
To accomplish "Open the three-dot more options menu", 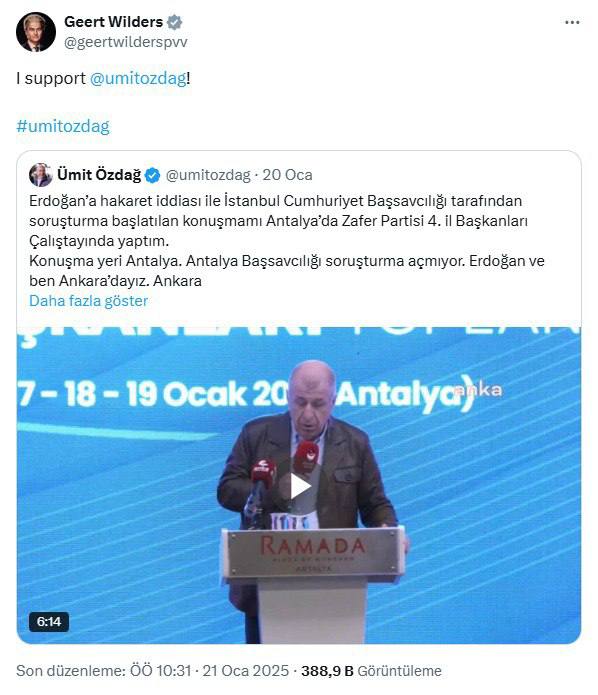I will point(572,22).
